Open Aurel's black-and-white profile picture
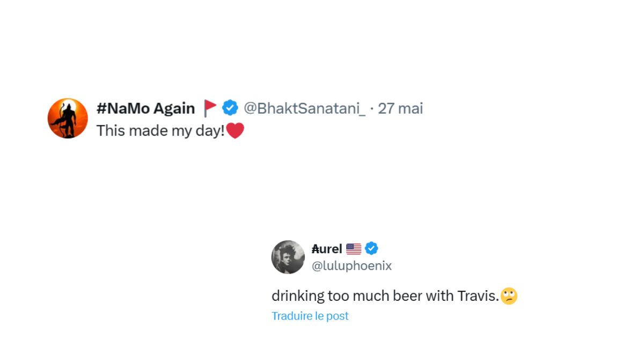 pos(288,257)
